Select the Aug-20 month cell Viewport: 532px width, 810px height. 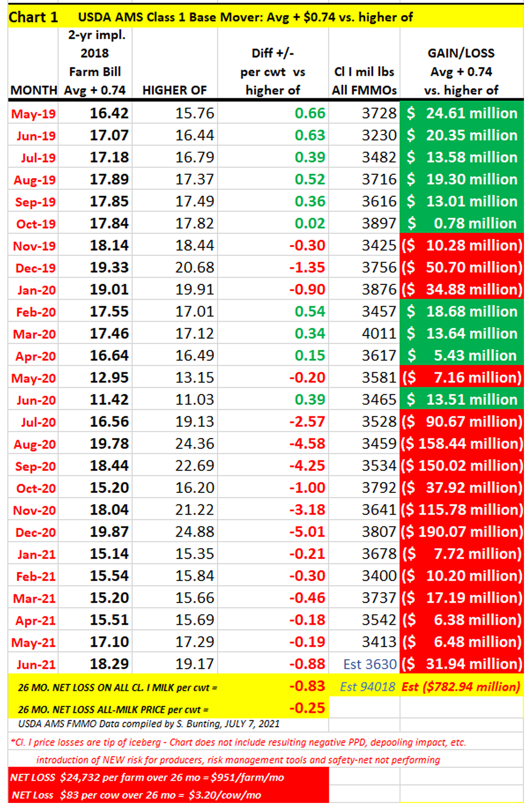point(34,444)
